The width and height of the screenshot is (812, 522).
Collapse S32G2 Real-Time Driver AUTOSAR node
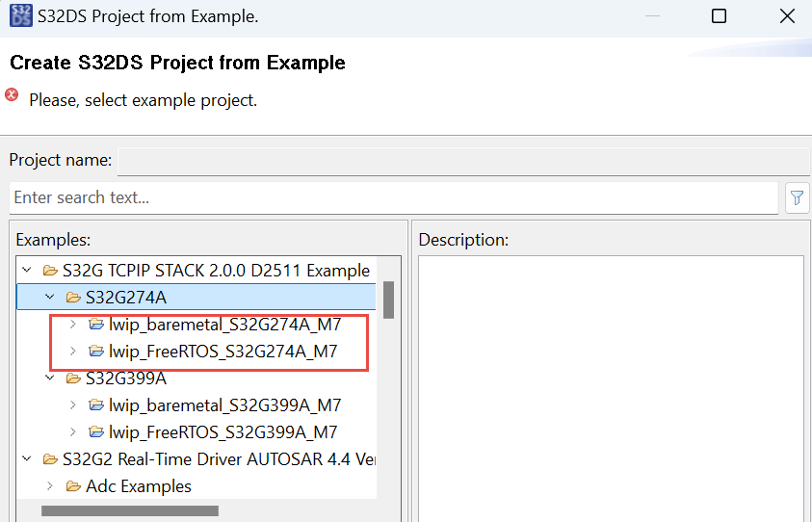tap(27, 458)
